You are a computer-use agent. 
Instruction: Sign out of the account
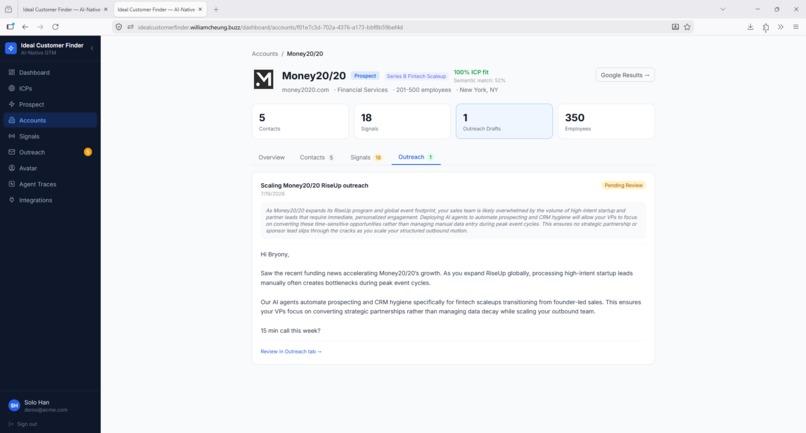23,424
